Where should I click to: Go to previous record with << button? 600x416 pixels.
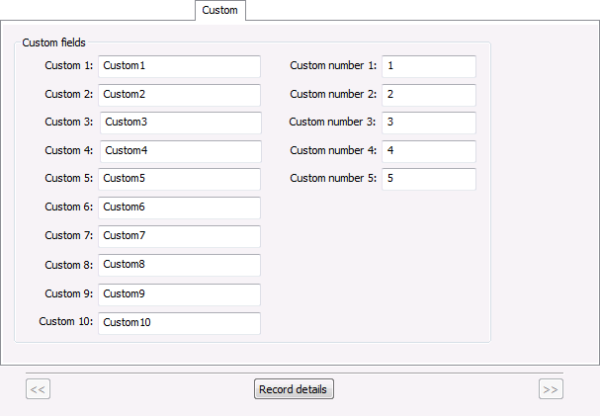[x=38, y=389]
